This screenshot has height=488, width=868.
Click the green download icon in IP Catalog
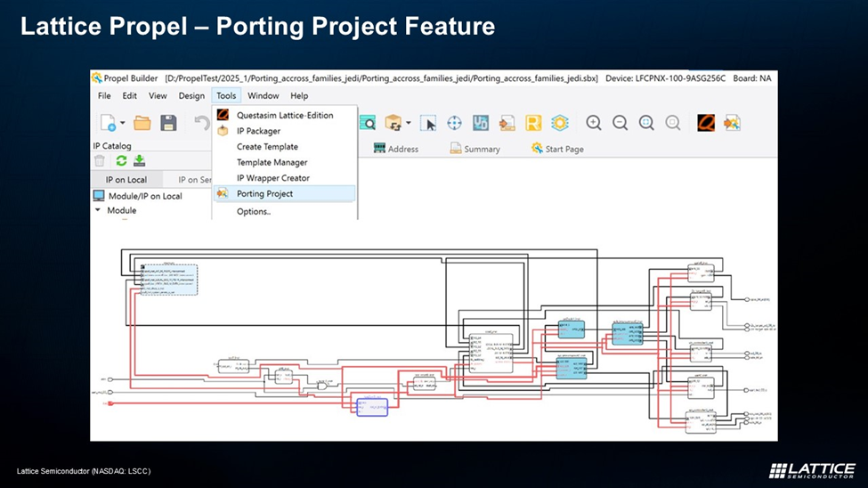[x=140, y=160]
